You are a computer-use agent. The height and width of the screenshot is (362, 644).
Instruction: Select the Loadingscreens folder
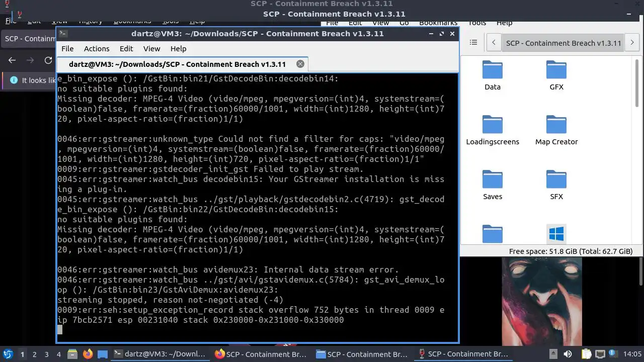492,130
